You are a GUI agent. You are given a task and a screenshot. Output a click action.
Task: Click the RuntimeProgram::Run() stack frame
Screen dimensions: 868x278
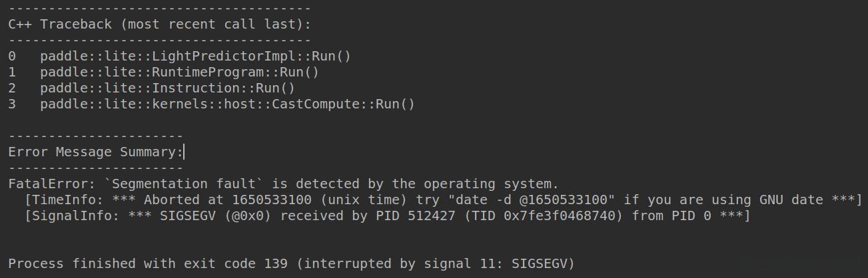tap(179, 72)
